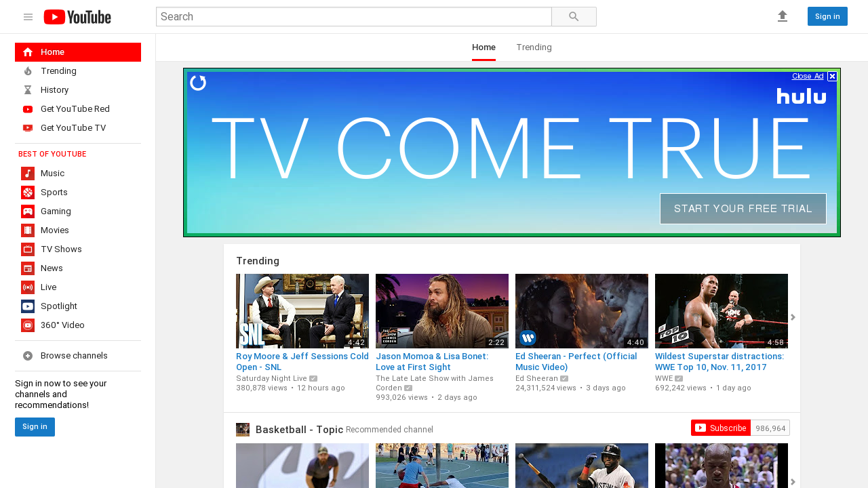Image resolution: width=868 pixels, height=488 pixels.
Task: Click the Basketball Topic channel avatar
Action: click(243, 430)
